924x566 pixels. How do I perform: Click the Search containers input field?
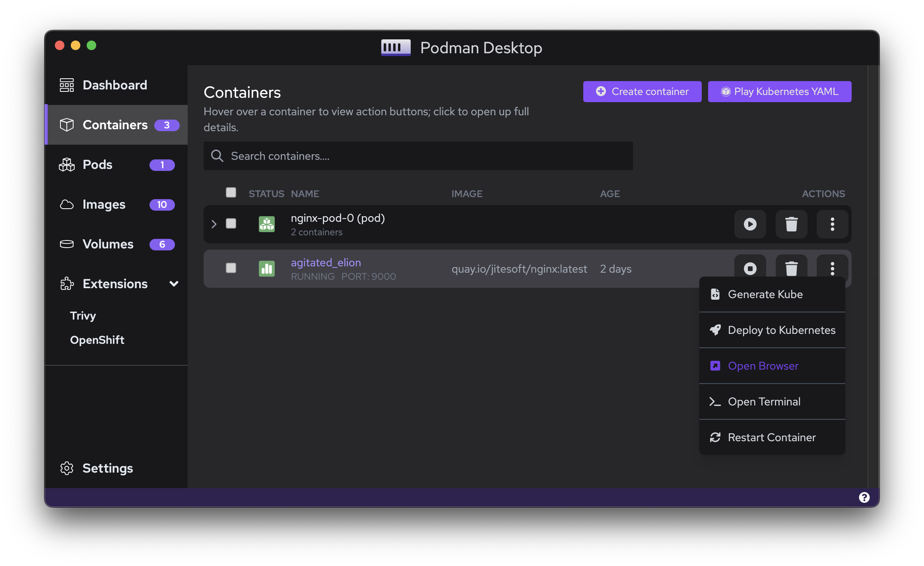417,156
